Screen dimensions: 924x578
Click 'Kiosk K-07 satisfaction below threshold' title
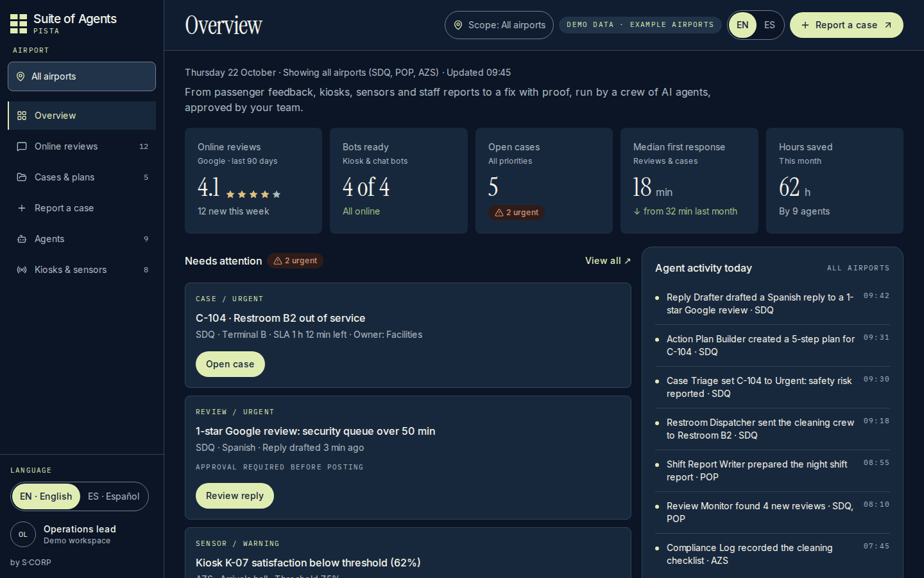(308, 563)
